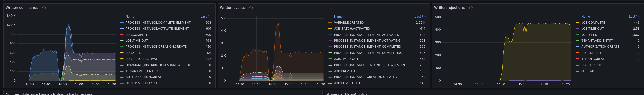Select TENANT.ADD_ENTITY in rejections legend
The height and width of the screenshot is (95, 644).
pyautogui.click(x=598, y=41)
